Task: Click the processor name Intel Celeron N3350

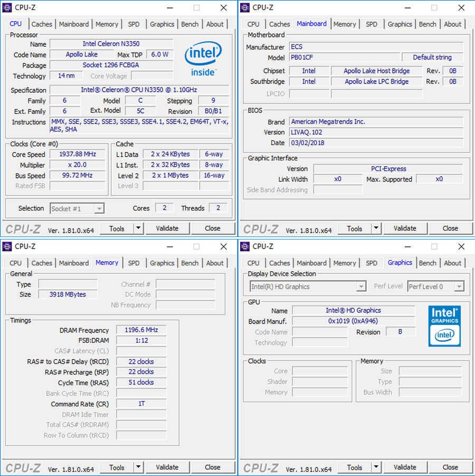Action: point(111,44)
